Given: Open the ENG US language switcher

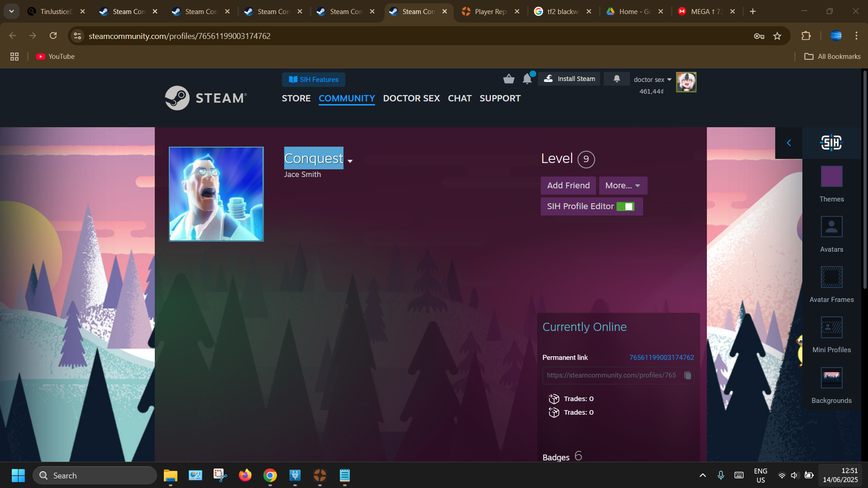Looking at the screenshot, I should click(760, 476).
